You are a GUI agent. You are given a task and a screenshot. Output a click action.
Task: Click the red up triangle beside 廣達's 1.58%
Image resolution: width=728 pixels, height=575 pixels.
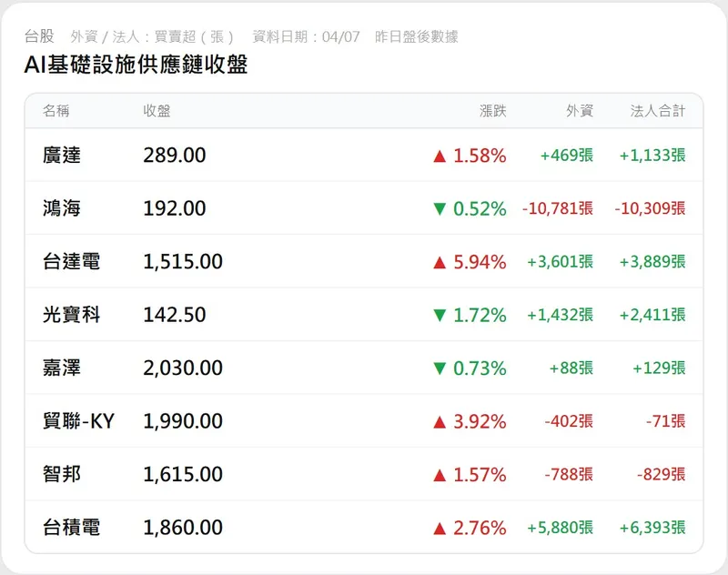[440, 156]
